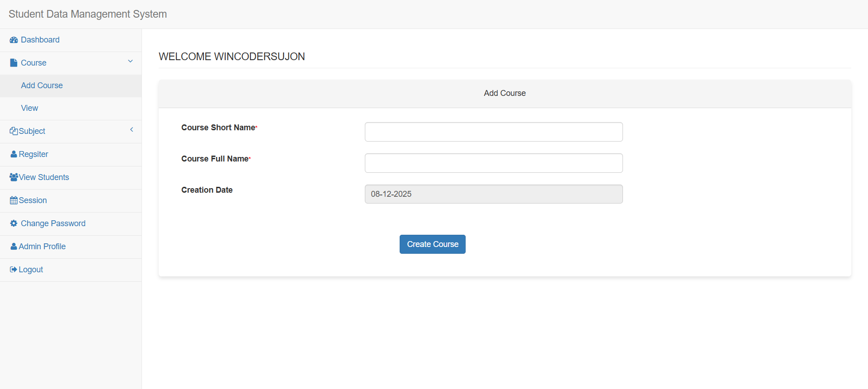The image size is (868, 389).
Task: Click the View Students group icon
Action: coord(14,177)
